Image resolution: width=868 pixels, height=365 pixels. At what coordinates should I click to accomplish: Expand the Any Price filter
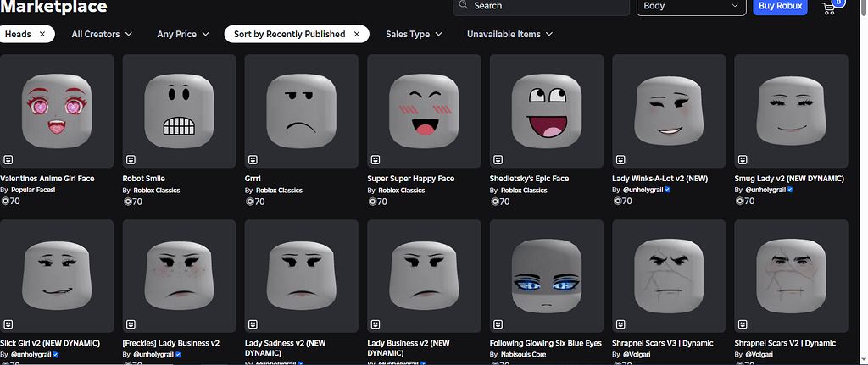(183, 34)
